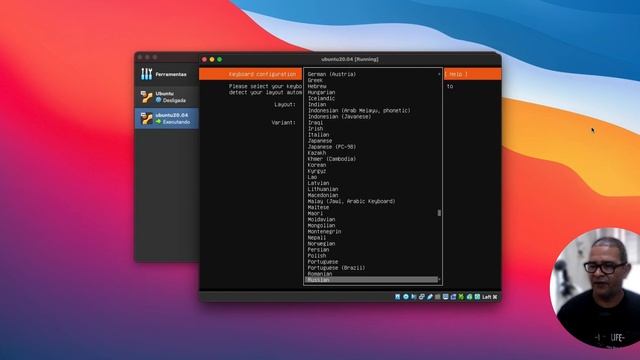Choose Greek from the layout list
This screenshot has width=640, height=360.
(315, 80)
